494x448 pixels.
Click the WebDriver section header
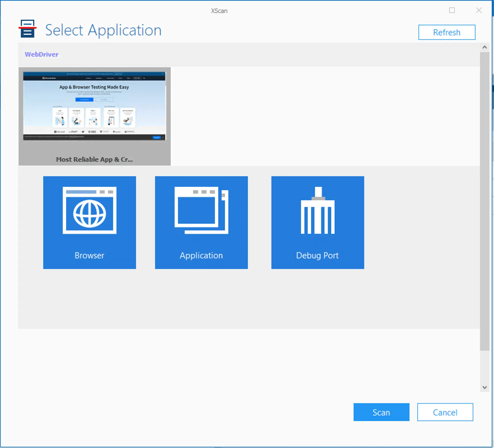[x=41, y=54]
